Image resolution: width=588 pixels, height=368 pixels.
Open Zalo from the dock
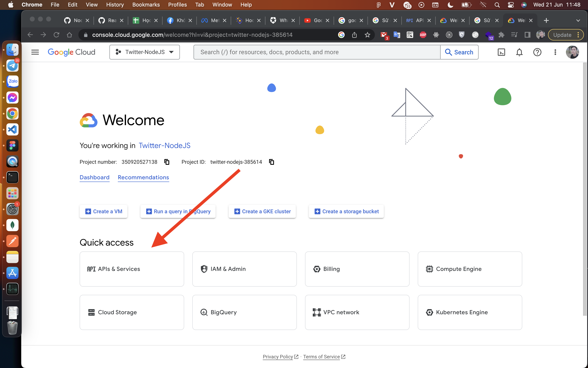[12, 81]
